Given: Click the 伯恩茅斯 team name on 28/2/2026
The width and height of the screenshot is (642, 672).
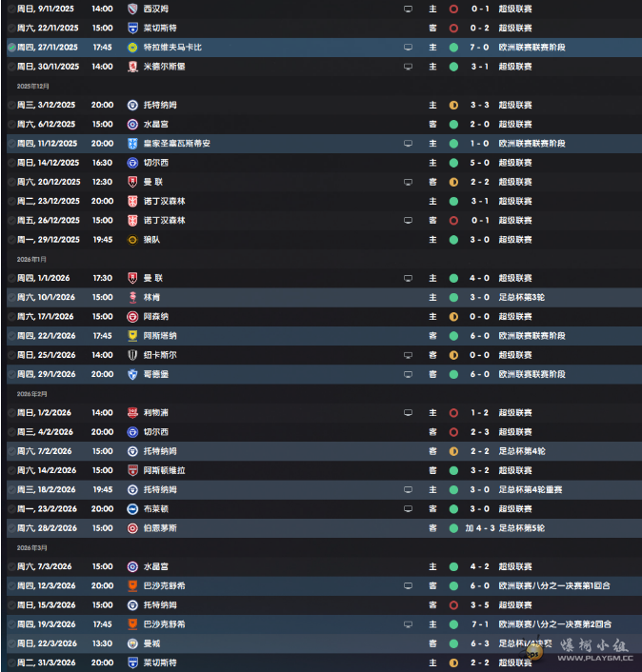Looking at the screenshot, I should [159, 528].
